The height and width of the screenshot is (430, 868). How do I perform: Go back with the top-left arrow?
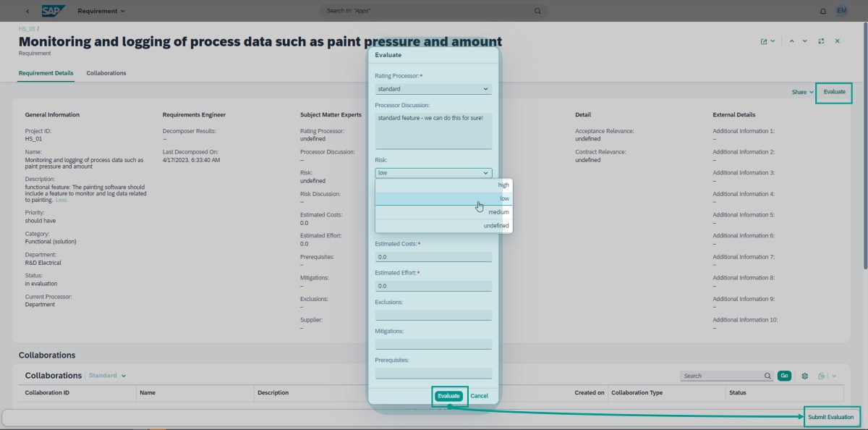pos(27,11)
